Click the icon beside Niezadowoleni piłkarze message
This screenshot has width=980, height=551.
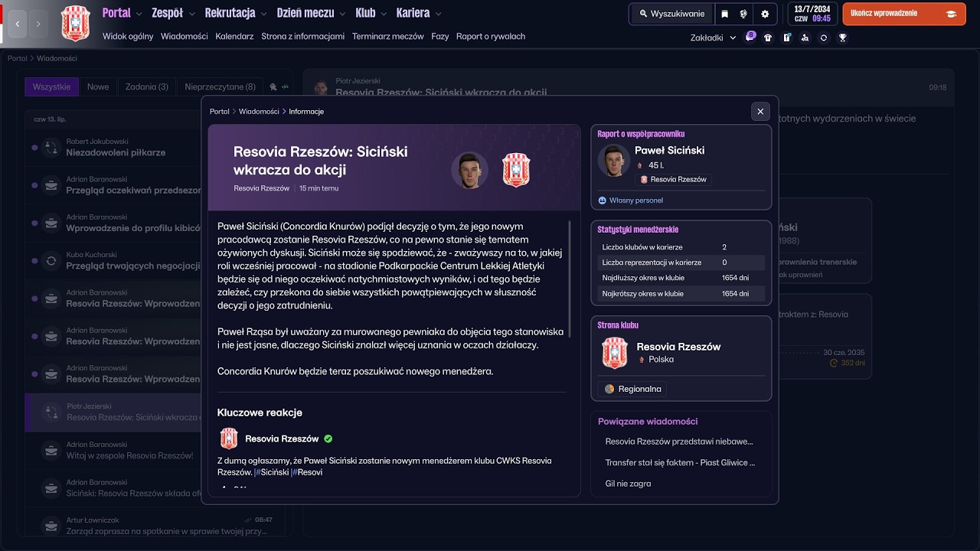tap(51, 147)
